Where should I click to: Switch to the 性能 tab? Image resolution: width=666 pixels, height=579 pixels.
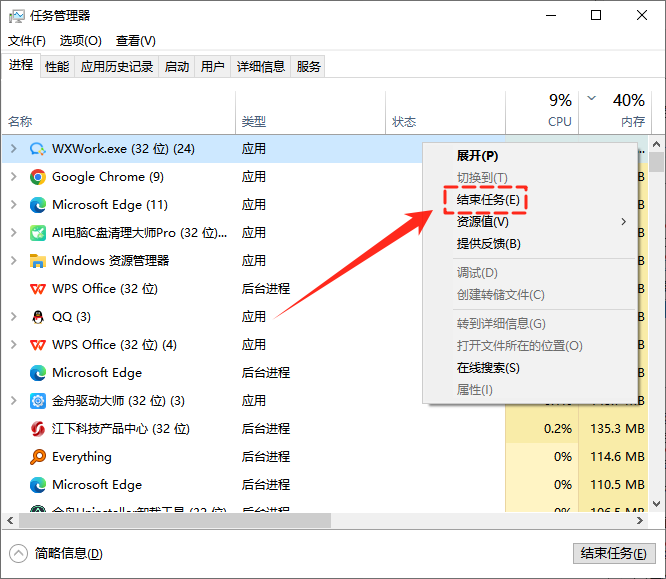[x=57, y=67]
